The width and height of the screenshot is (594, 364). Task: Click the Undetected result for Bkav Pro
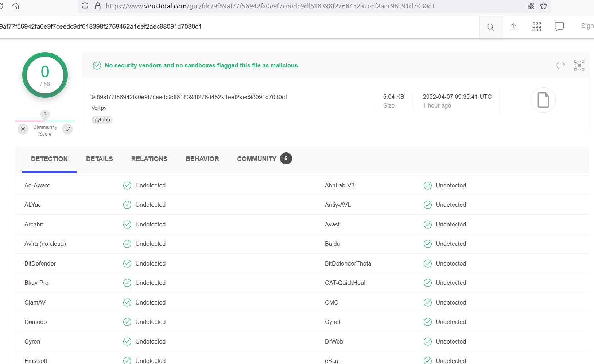tap(150, 283)
